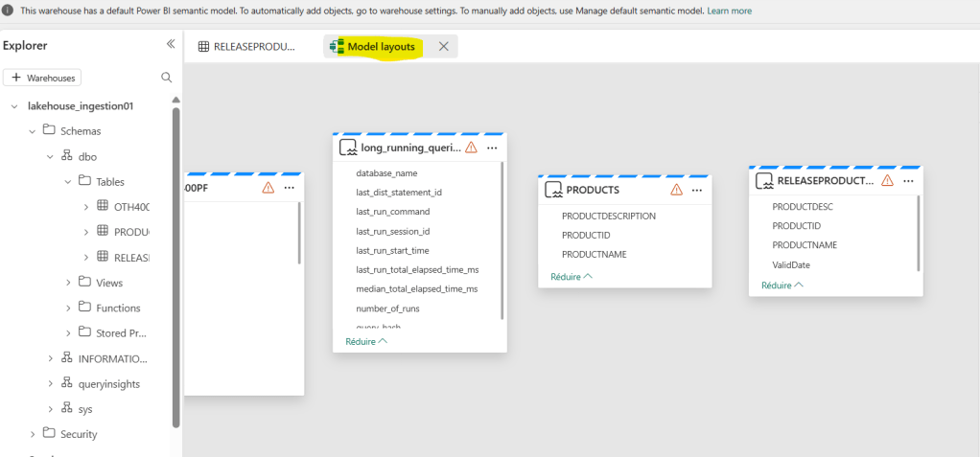Switch to the RELEASEPRODU... tab
Viewport: 980px width, 457px height.
[x=247, y=46]
